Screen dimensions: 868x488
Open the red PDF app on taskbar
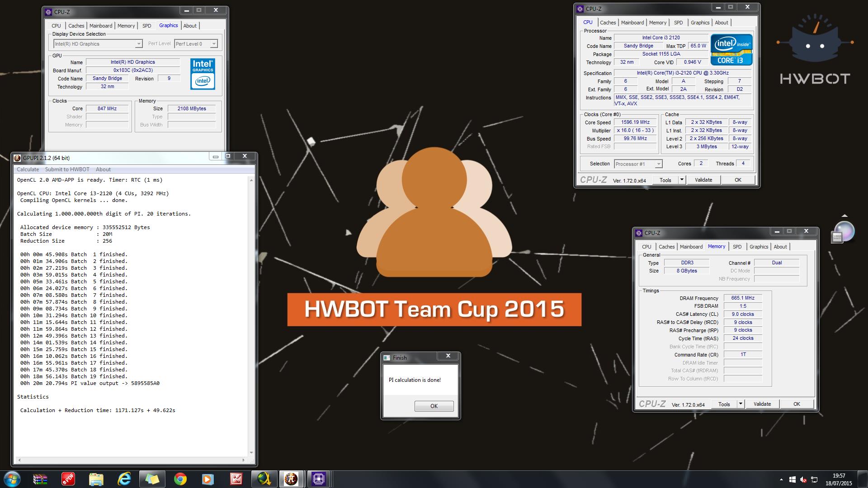pos(68,479)
